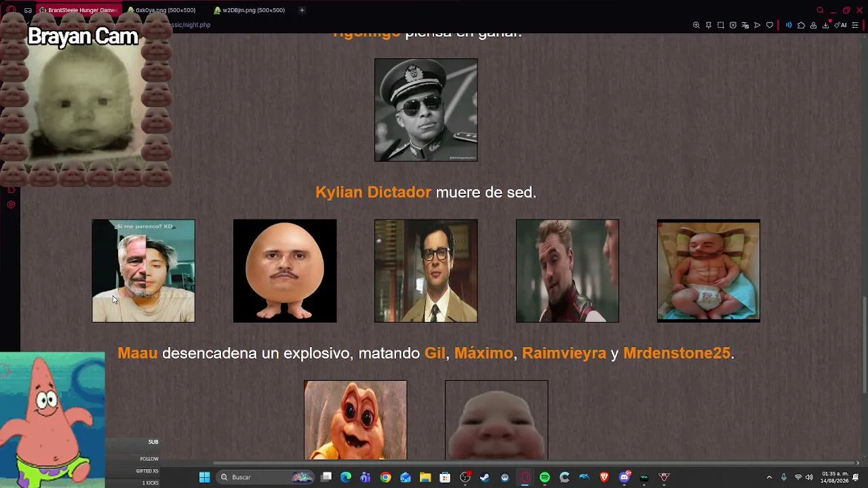This screenshot has width=868, height=488.
Task: Open Google Chrome from the taskbar
Action: [385, 477]
